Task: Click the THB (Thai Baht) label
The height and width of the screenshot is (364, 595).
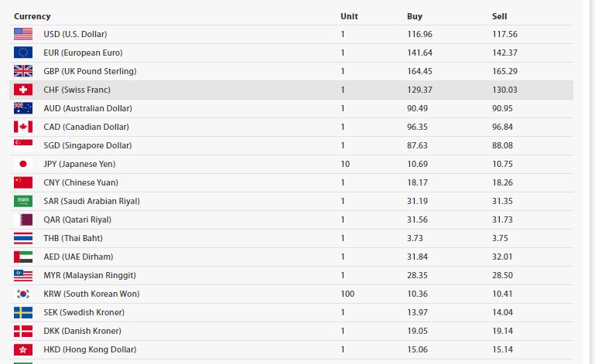Action: click(x=73, y=238)
